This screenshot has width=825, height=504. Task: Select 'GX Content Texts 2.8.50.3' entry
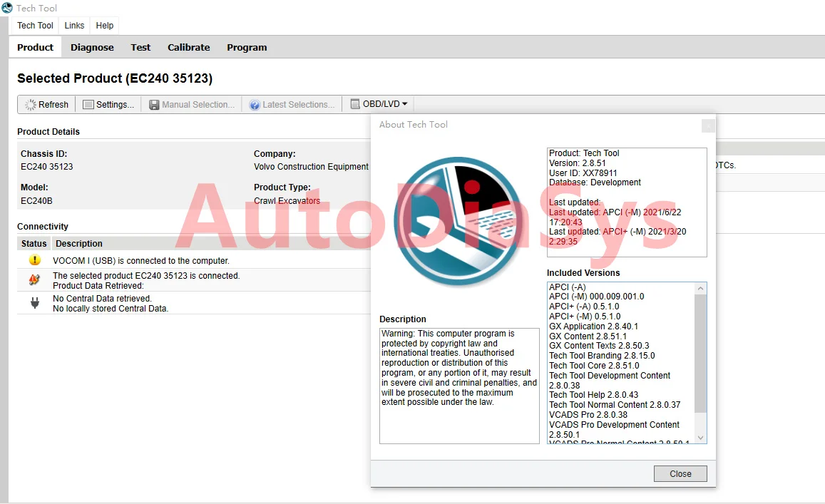tap(599, 346)
